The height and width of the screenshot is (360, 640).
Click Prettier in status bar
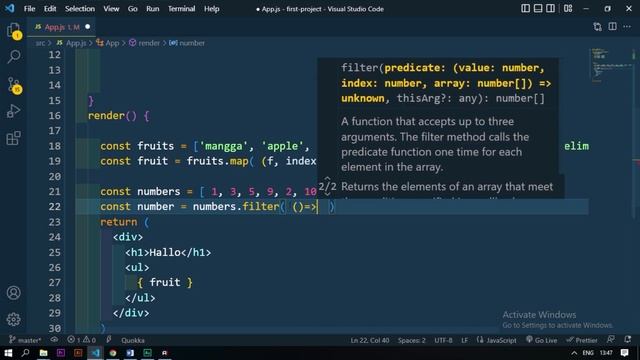coord(582,340)
